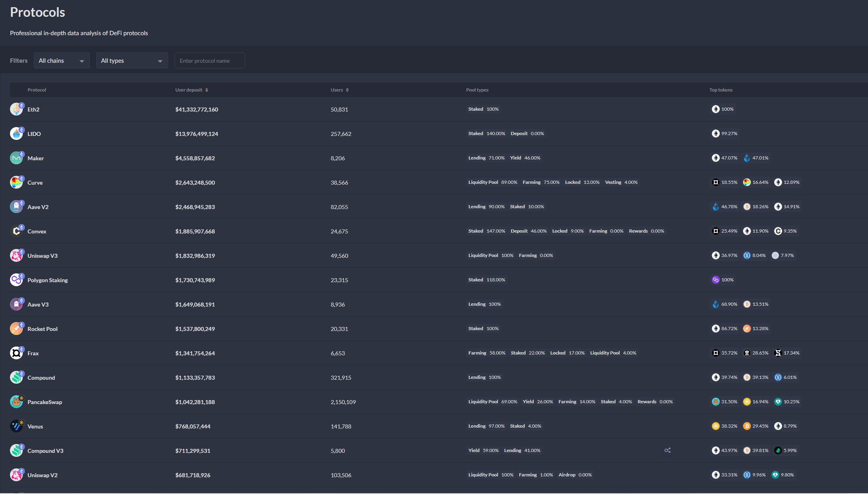
Task: Click the Venus protocol logo icon
Action: click(x=16, y=426)
